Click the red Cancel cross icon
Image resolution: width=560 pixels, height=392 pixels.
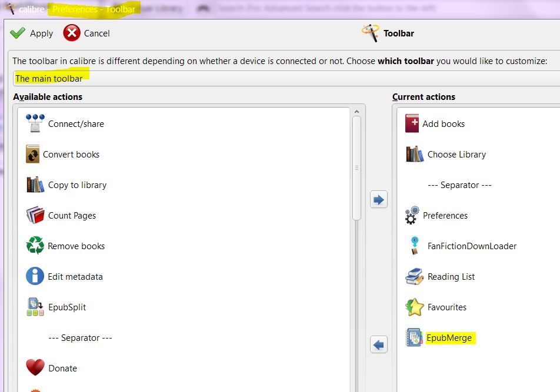tap(72, 33)
